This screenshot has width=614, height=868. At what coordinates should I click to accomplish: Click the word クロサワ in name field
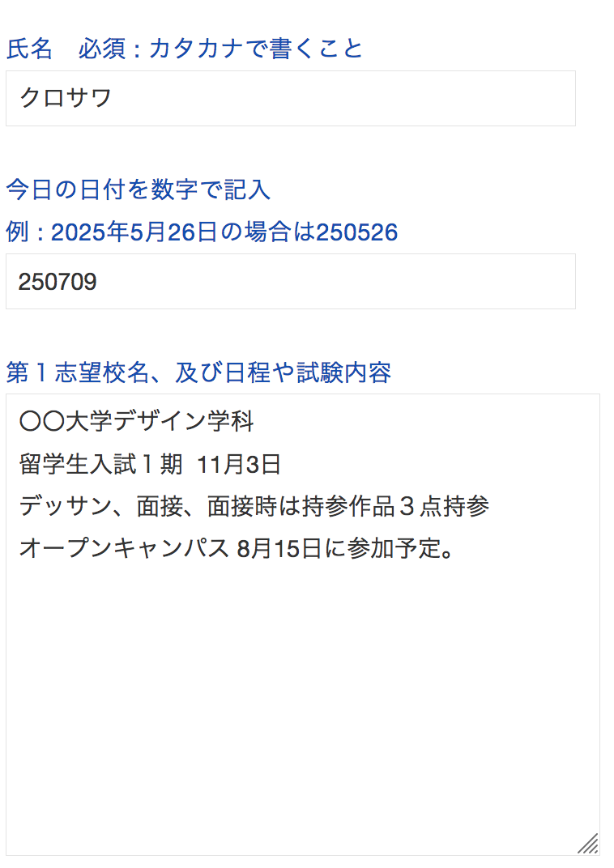[65, 98]
